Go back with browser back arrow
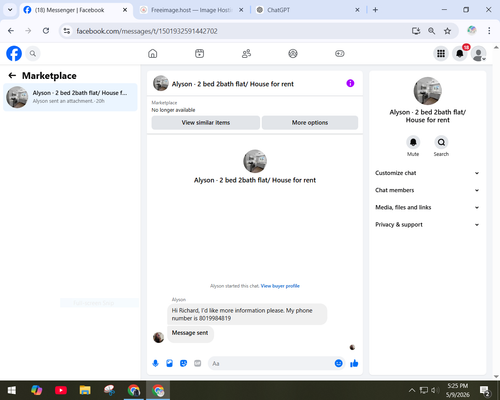Viewport: 500px width, 400px height. [x=11, y=31]
